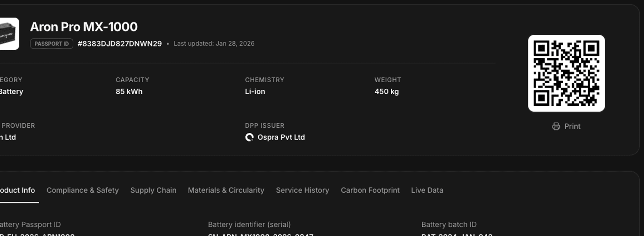Screen dimensions: 644x236
Task: Select the 85 kWh capacity value
Action: coord(129,92)
